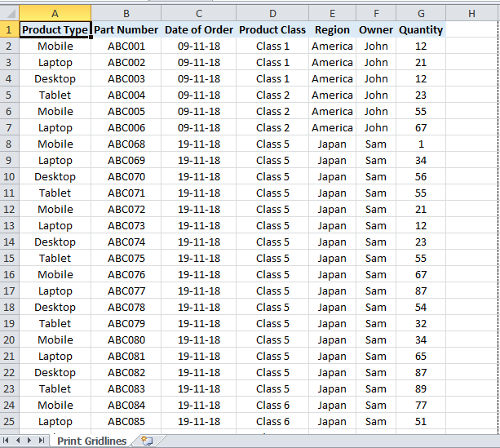Select cell containing ABC068
The image size is (500, 448).
tap(126, 144)
